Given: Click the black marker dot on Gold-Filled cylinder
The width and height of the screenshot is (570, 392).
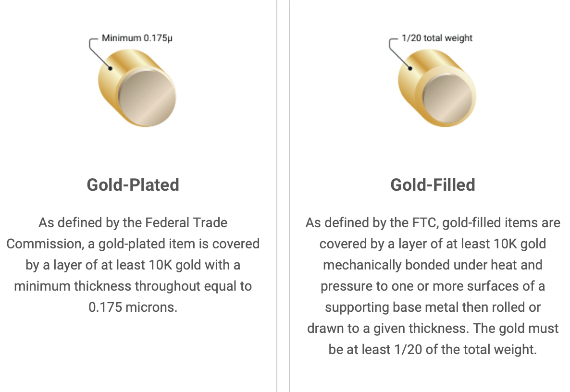Looking at the screenshot, I should pyautogui.click(x=410, y=68).
